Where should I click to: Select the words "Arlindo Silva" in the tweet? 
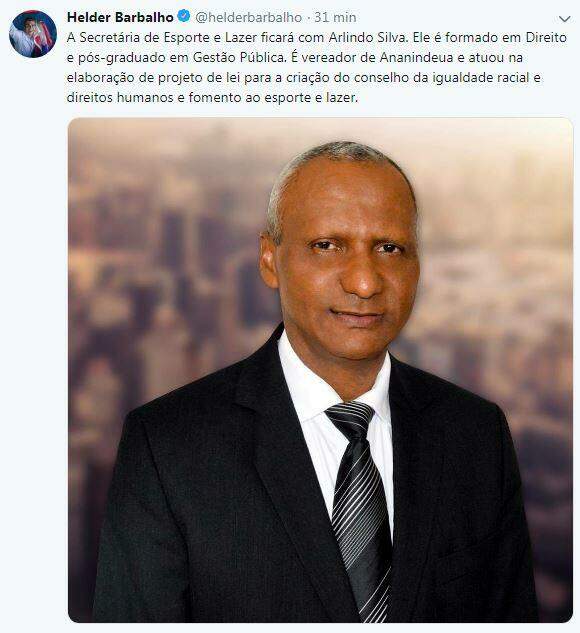coord(369,37)
